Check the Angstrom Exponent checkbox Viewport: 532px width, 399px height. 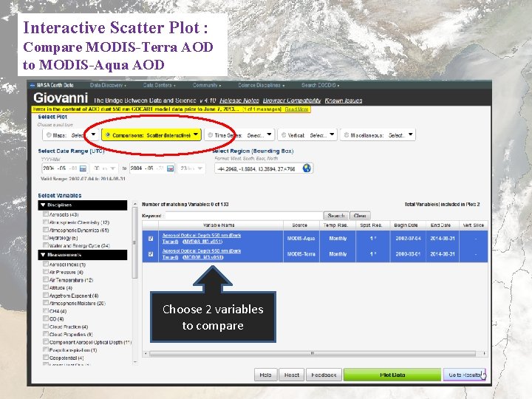click(x=46, y=295)
